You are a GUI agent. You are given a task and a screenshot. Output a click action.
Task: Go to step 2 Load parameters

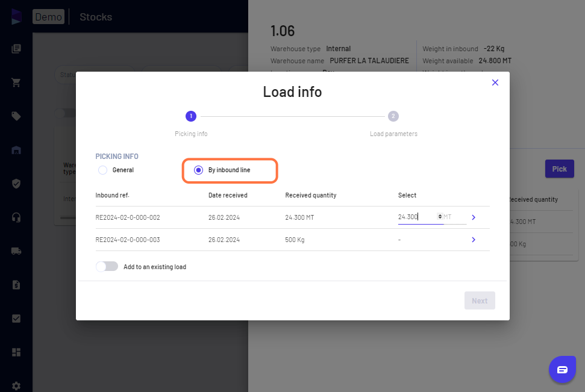[x=393, y=116]
